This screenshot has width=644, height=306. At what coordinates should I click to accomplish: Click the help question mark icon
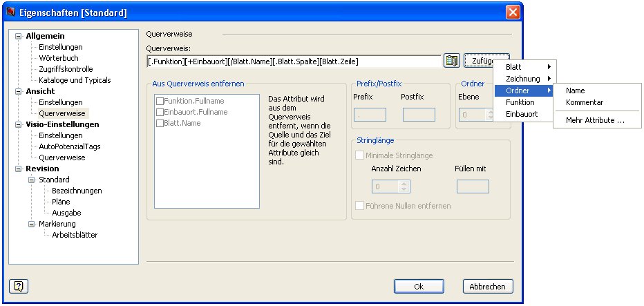coord(19,285)
